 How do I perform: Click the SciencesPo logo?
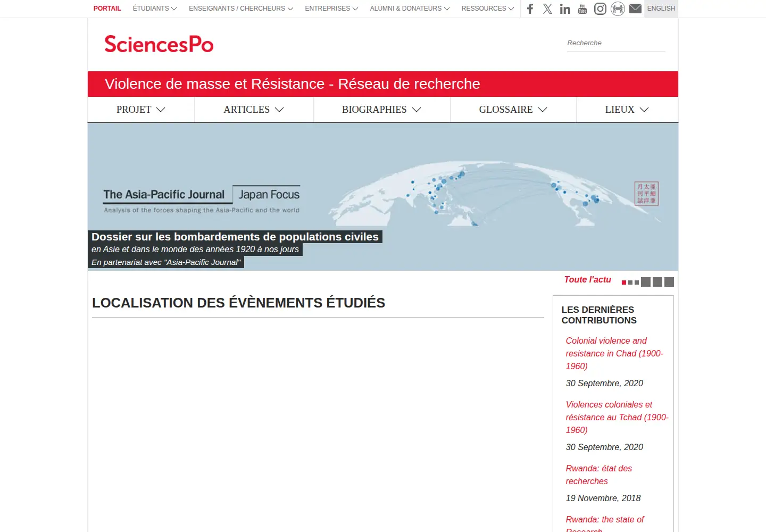pos(159,44)
